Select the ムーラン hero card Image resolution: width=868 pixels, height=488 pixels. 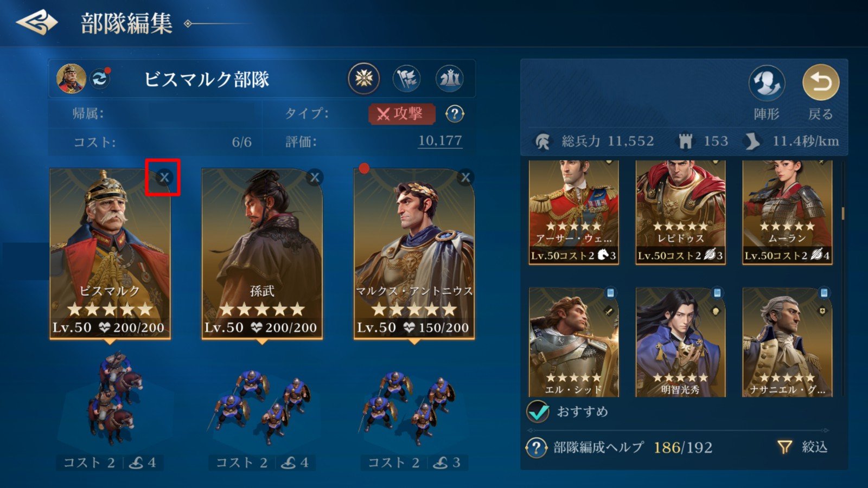[x=787, y=212]
